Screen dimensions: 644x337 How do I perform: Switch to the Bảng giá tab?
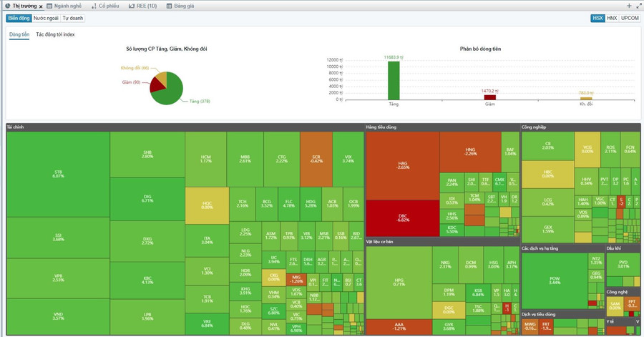pos(181,6)
